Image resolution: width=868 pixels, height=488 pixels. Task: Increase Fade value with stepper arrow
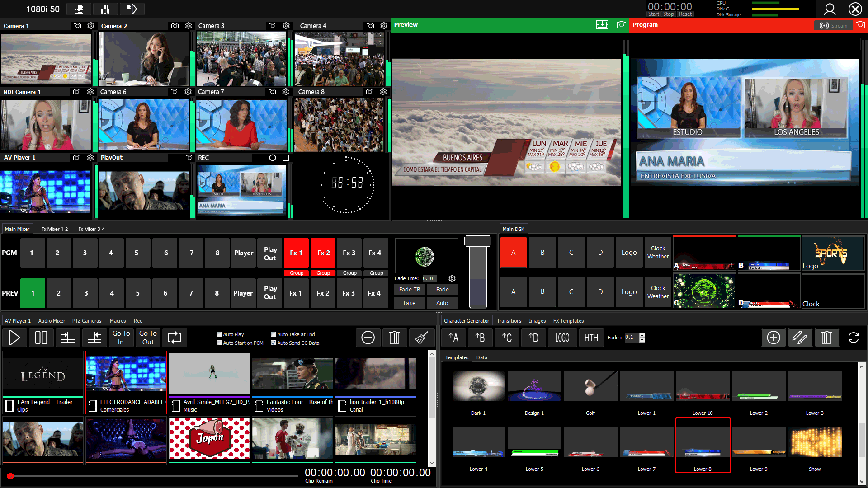pos(642,335)
